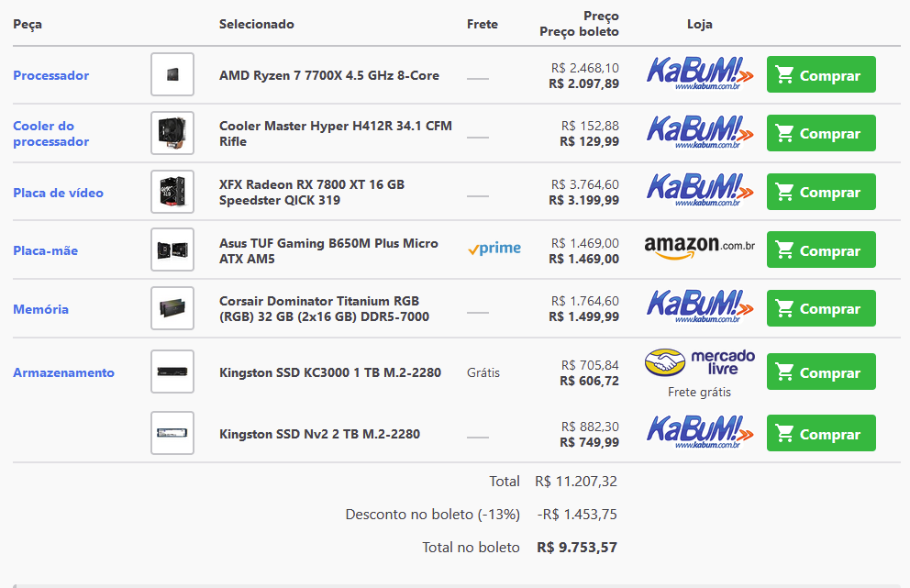This screenshot has width=910, height=588.
Task: Click KaBuM logo in Cooler do processador row
Action: [x=700, y=132]
